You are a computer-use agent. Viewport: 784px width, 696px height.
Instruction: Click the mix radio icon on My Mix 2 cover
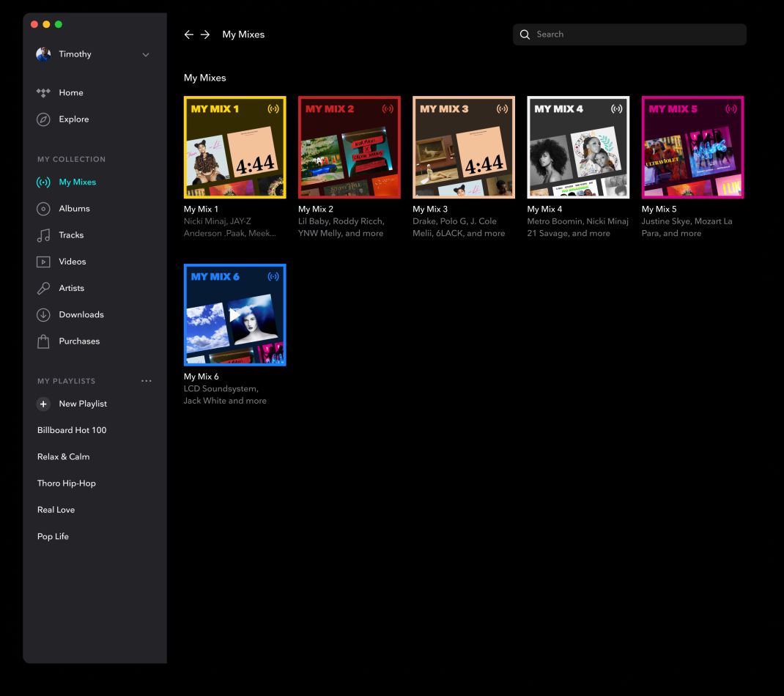388,108
